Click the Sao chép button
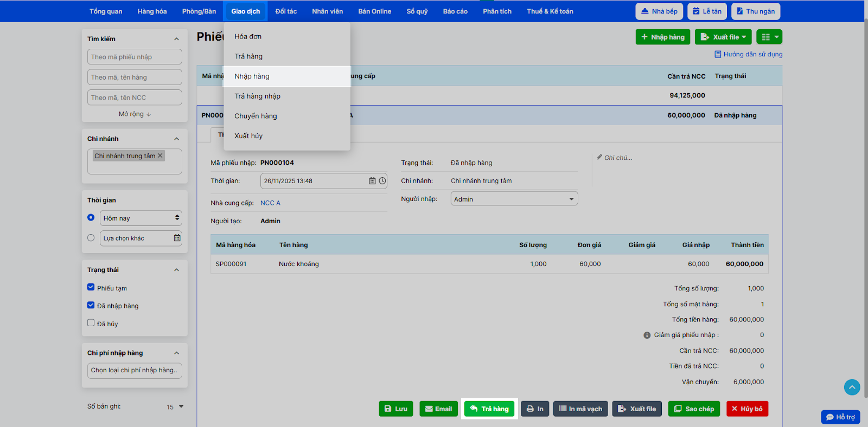The height and width of the screenshot is (427, 868). (x=694, y=409)
